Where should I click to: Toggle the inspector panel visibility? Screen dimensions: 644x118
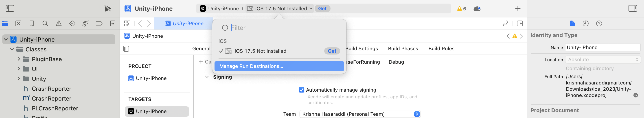click(633, 8)
